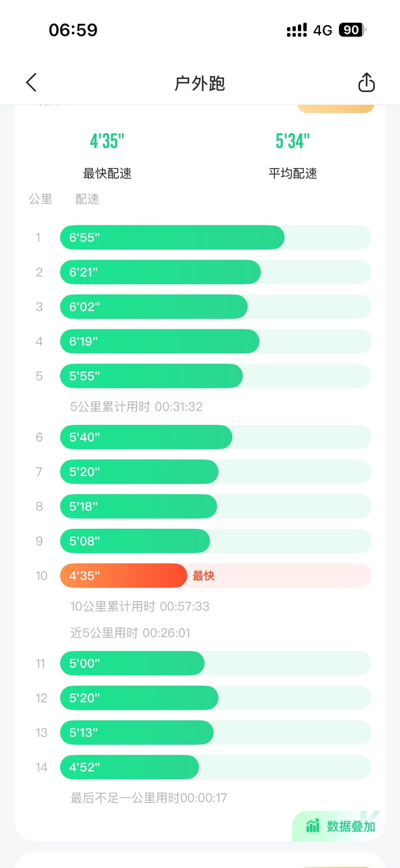Select the kilometer 2 pace bar 6'21"
Screen dimensions: 400x868
160,272
